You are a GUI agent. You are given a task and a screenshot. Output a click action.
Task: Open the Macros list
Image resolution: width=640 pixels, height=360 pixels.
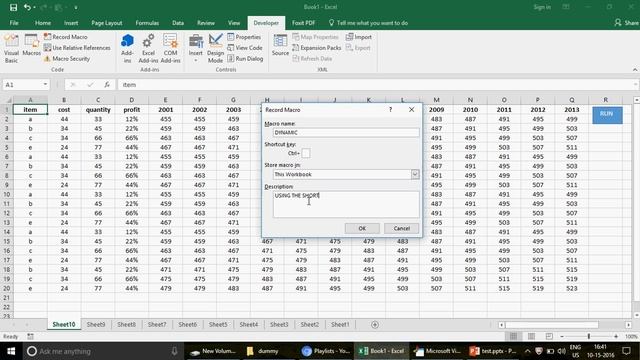(31, 46)
